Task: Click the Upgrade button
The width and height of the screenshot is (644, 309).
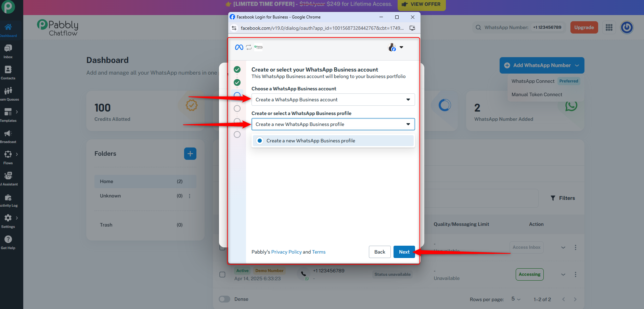Action: (x=584, y=27)
